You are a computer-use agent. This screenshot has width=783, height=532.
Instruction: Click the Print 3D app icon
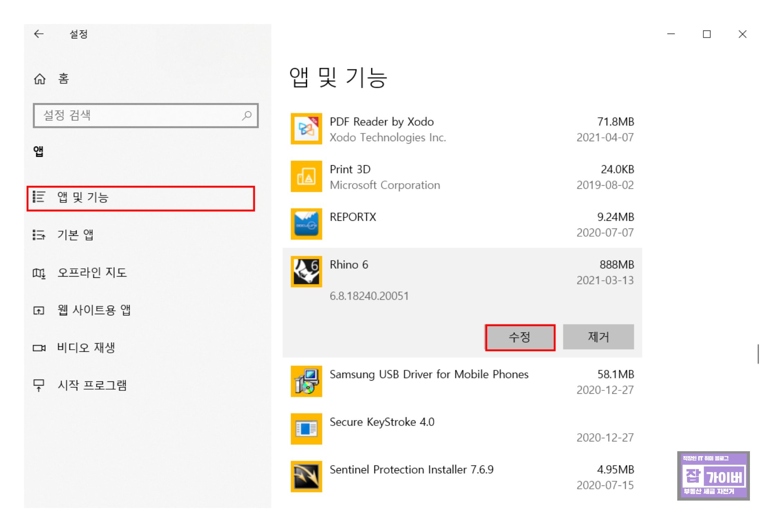(306, 177)
